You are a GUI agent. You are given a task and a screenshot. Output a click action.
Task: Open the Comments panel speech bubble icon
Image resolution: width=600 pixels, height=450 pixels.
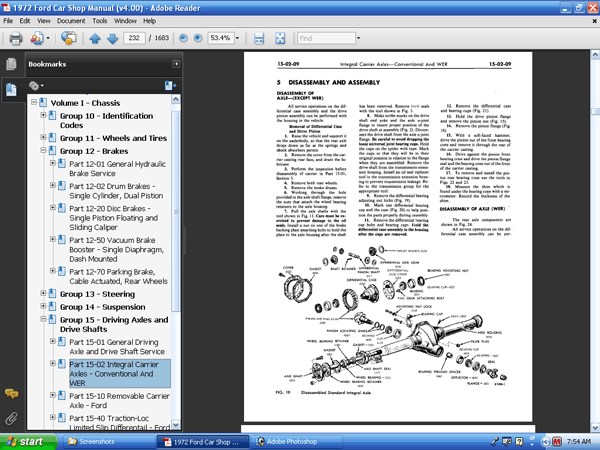[11, 393]
